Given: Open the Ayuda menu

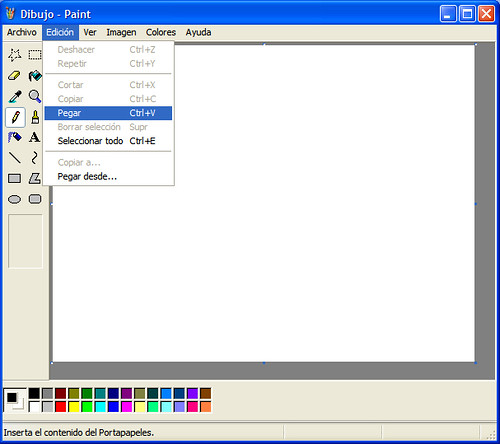Looking at the screenshot, I should tap(198, 32).
